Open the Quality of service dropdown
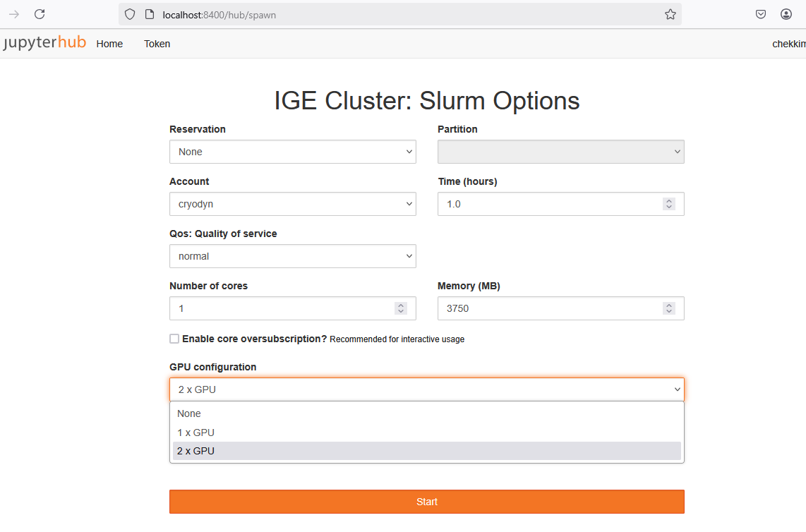The image size is (806, 532). pyautogui.click(x=292, y=256)
